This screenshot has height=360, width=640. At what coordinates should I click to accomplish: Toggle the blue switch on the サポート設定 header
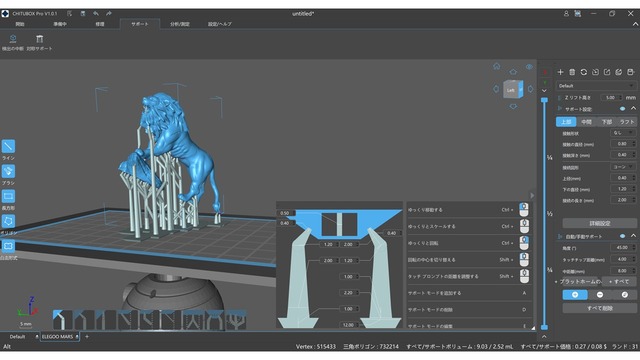[x=622, y=109]
